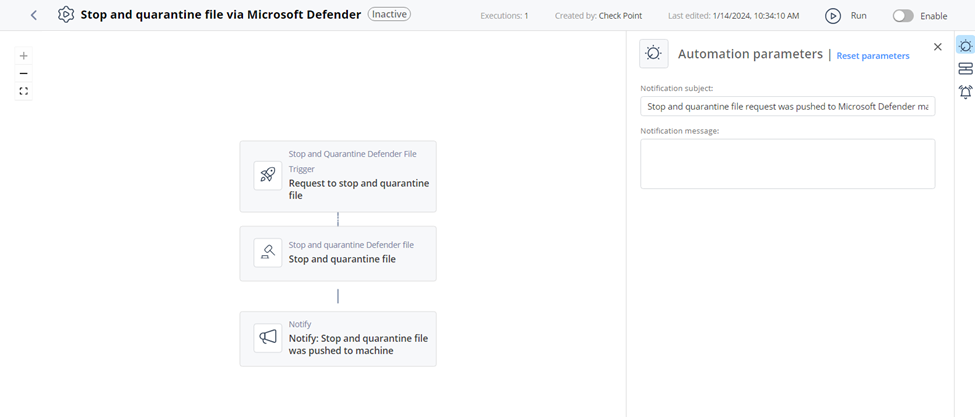The width and height of the screenshot is (975, 417).
Task: Open the alarm bell sidebar icon
Action: tap(965, 92)
